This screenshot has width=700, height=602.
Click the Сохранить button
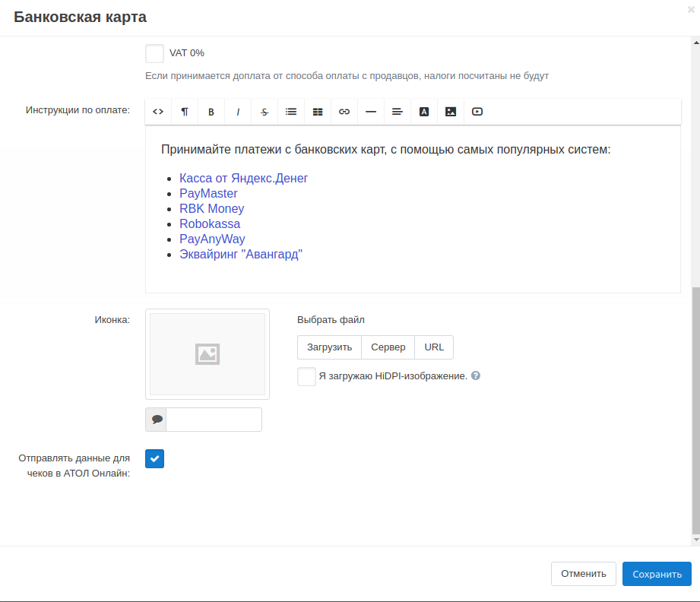657,574
